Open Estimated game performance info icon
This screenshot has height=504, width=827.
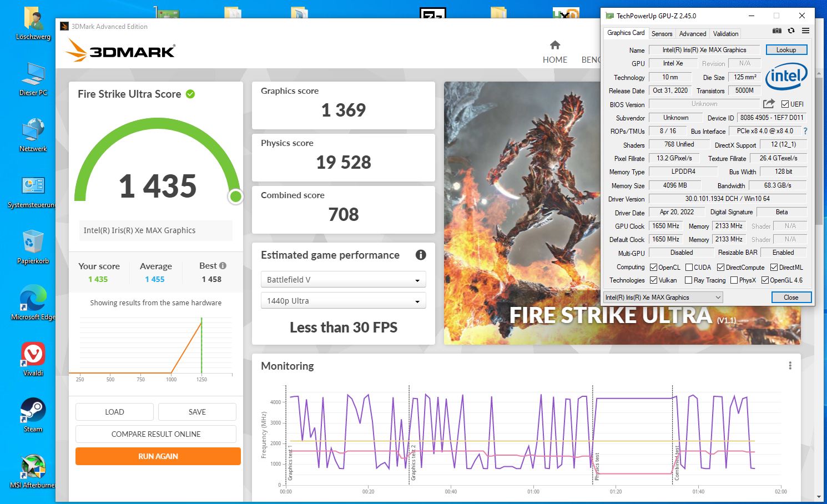[421, 255]
